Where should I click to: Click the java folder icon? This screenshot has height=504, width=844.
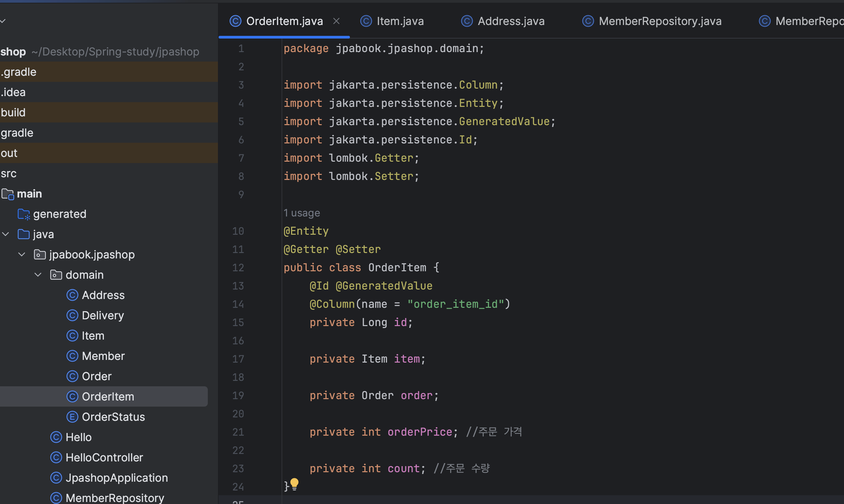[24, 234]
